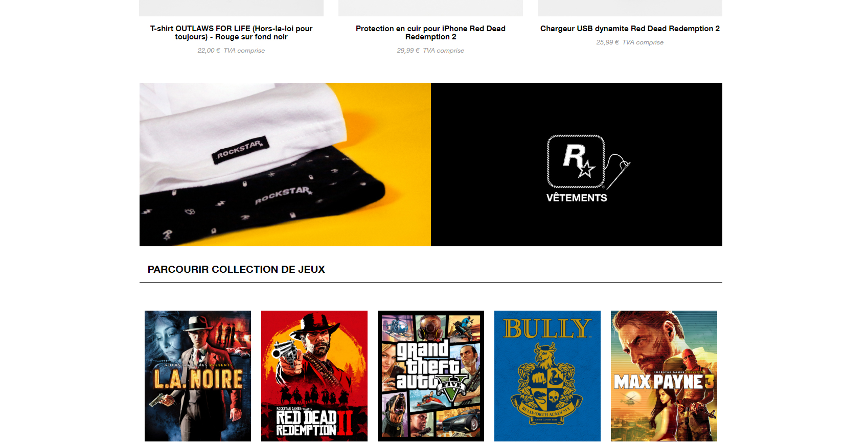
Task: Open the Rockstar t-shirt clothing photo
Action: 285,165
